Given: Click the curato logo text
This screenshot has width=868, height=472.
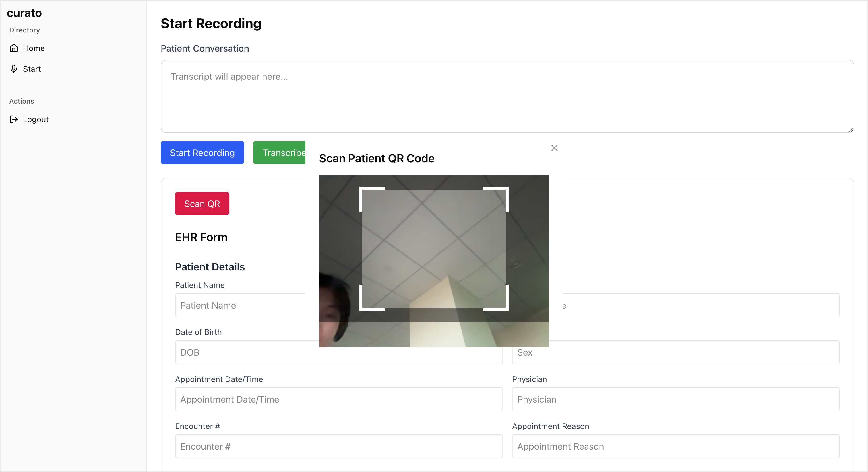Looking at the screenshot, I should (x=24, y=13).
